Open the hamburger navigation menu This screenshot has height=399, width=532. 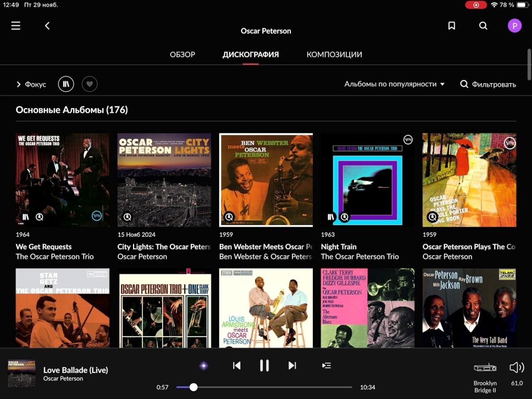(x=16, y=26)
